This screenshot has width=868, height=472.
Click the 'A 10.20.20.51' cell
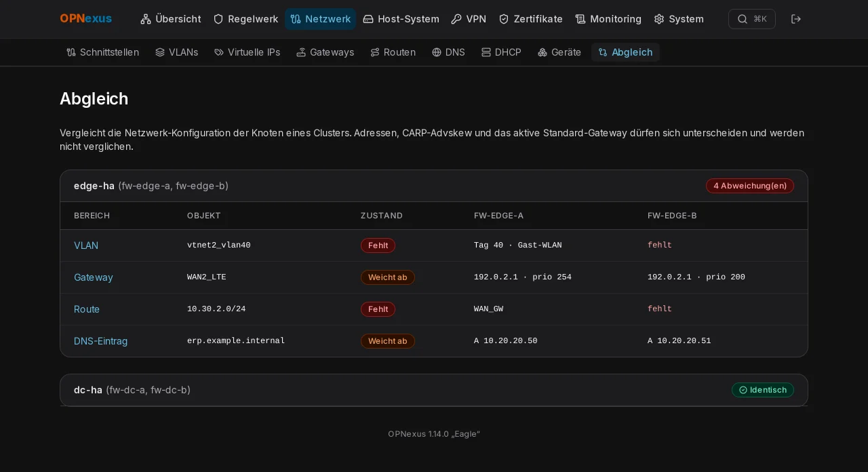679,341
